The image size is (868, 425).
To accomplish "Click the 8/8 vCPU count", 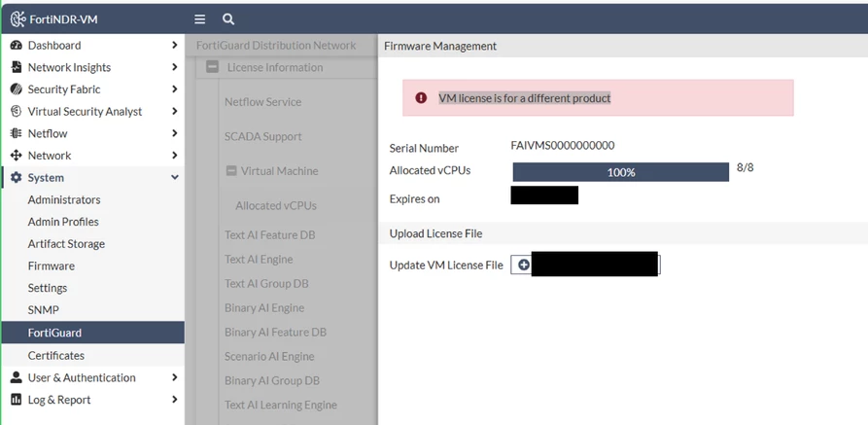I will [x=745, y=167].
